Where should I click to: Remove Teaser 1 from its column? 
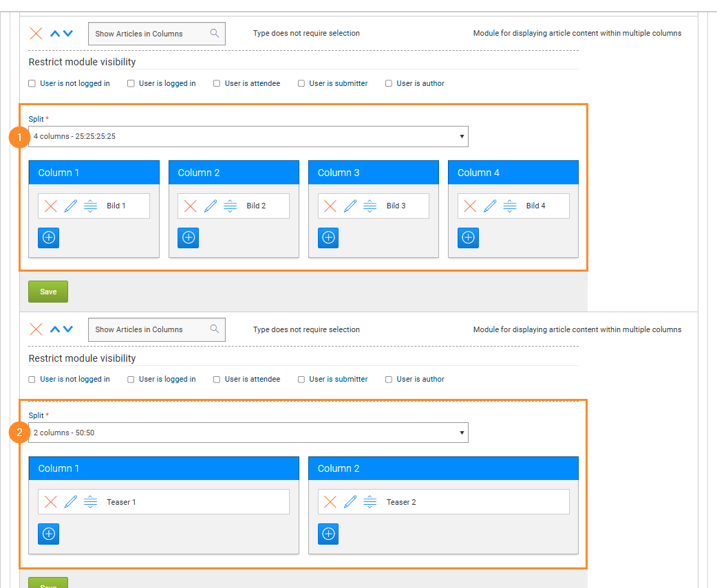[51, 502]
